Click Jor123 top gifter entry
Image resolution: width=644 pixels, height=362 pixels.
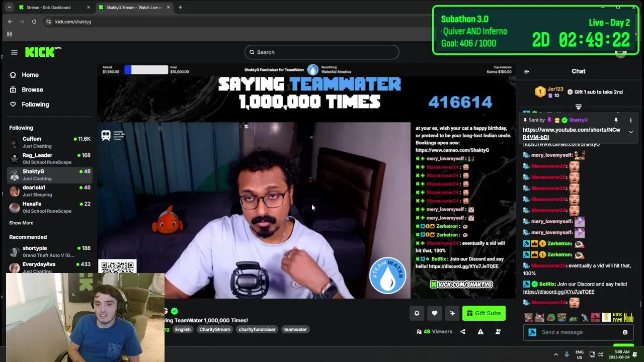point(549,92)
